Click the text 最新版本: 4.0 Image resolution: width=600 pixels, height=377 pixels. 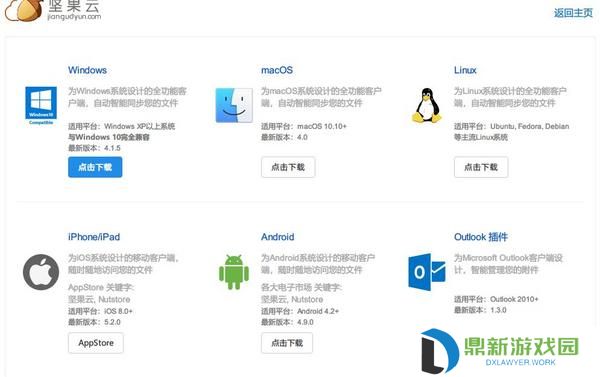(x=284, y=137)
